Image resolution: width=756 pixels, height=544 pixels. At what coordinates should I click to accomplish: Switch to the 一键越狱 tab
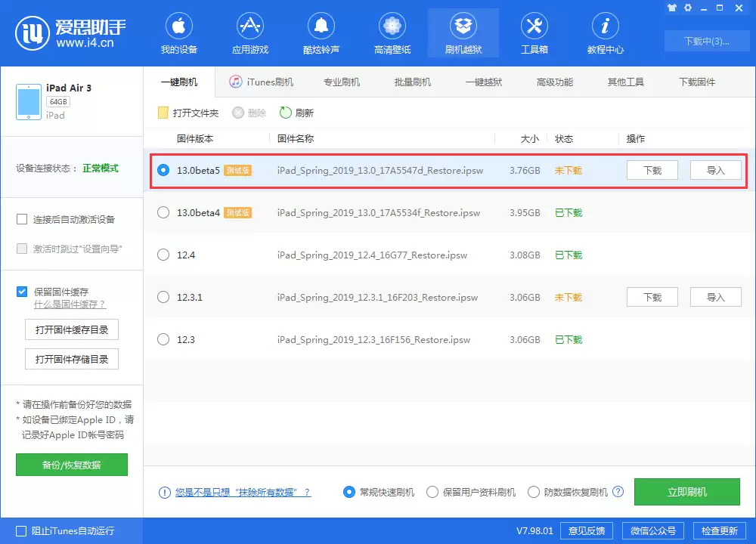(484, 82)
